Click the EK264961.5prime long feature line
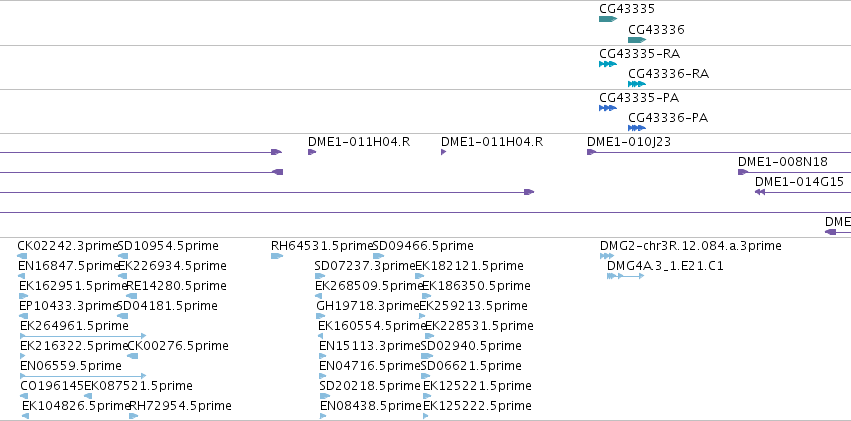The height and width of the screenshot is (421, 851). (x=83, y=336)
